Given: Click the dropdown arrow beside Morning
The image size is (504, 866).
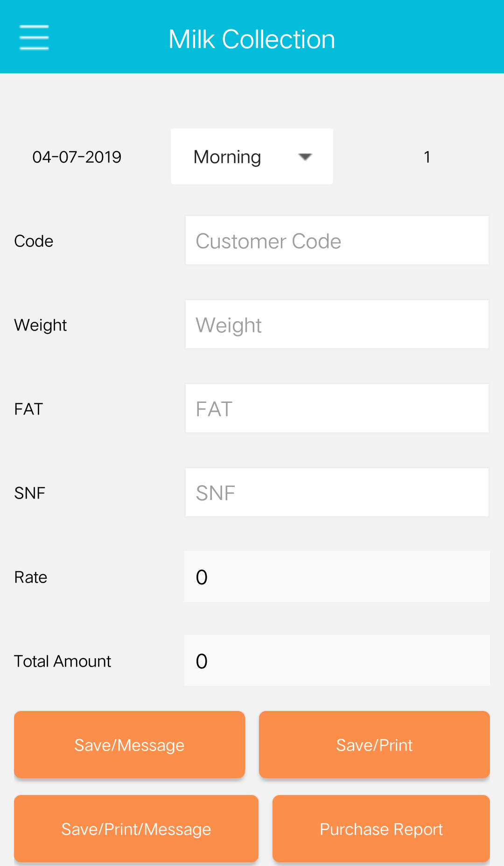Looking at the screenshot, I should 305,157.
